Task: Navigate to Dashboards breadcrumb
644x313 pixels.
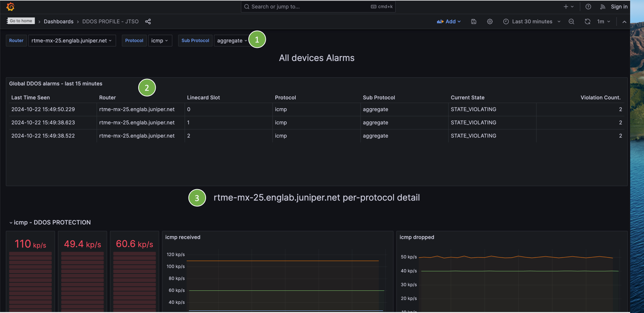Action: 58,22
